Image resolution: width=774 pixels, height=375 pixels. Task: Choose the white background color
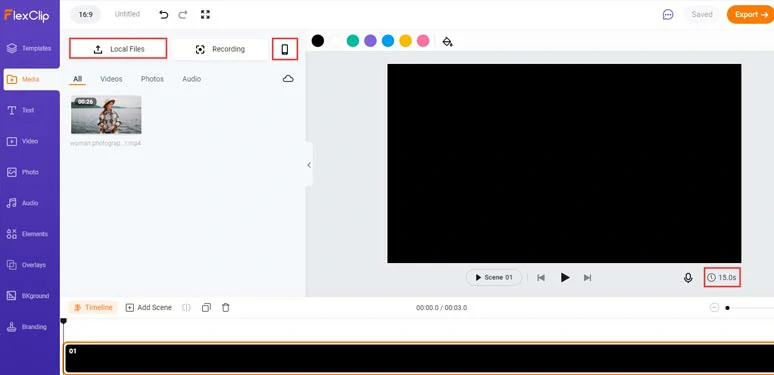[x=335, y=41]
